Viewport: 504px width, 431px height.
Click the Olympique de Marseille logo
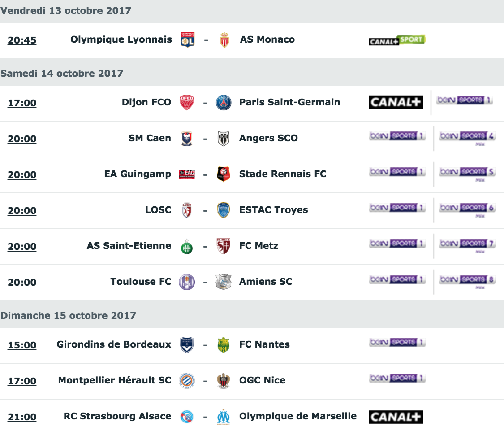(224, 417)
